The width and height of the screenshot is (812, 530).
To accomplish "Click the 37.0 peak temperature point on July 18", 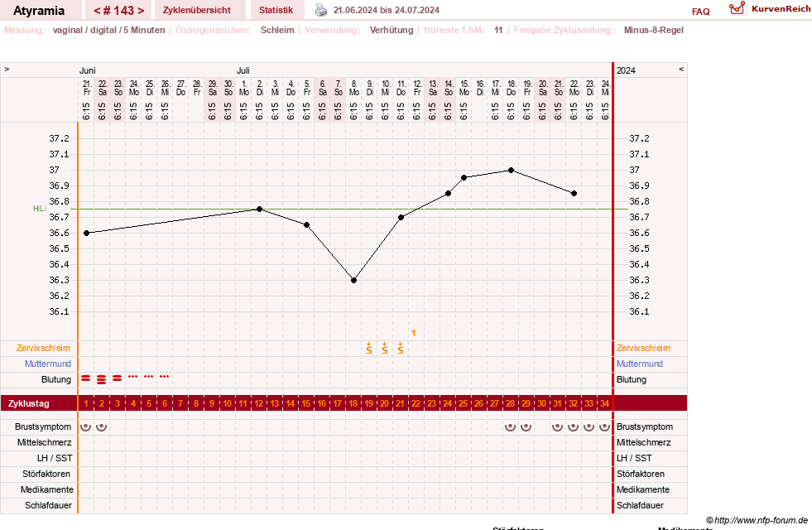I will 512,170.
